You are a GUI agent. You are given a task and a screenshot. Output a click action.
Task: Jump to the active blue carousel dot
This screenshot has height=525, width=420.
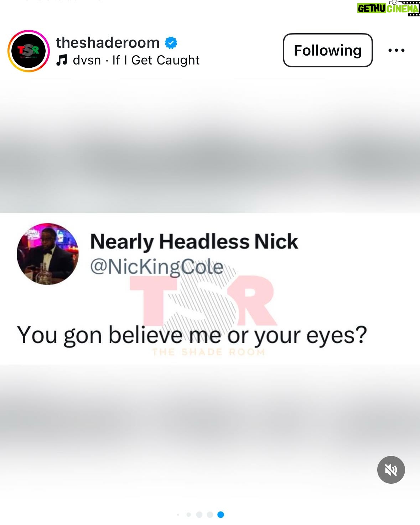pyautogui.click(x=221, y=514)
